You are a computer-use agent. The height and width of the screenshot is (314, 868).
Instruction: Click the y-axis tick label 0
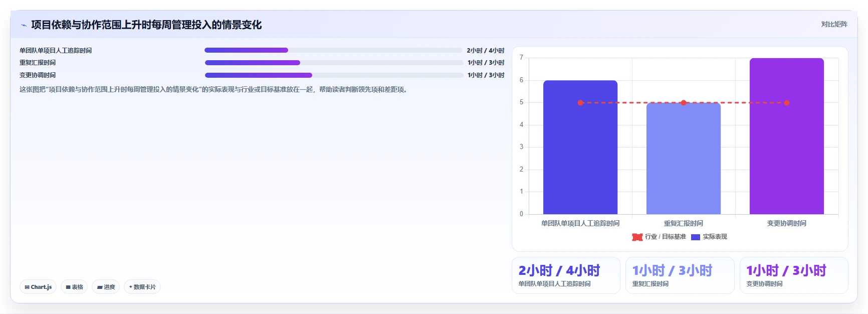[521, 214]
